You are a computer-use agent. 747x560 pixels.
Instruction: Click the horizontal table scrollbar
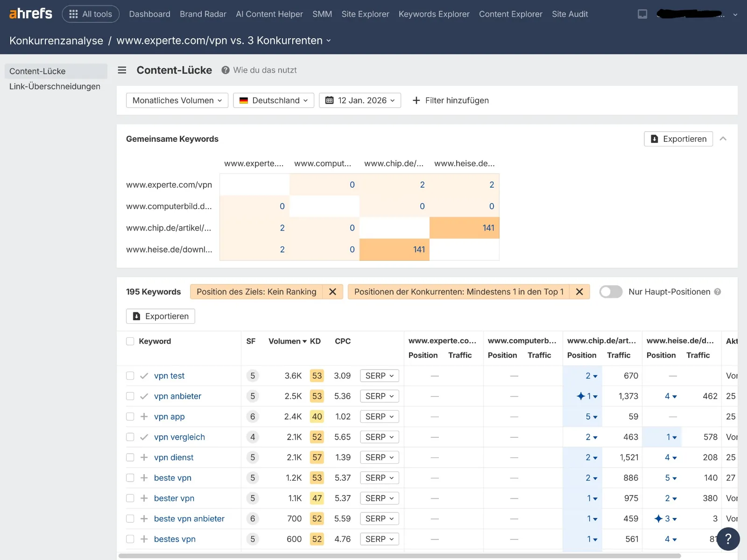400,556
